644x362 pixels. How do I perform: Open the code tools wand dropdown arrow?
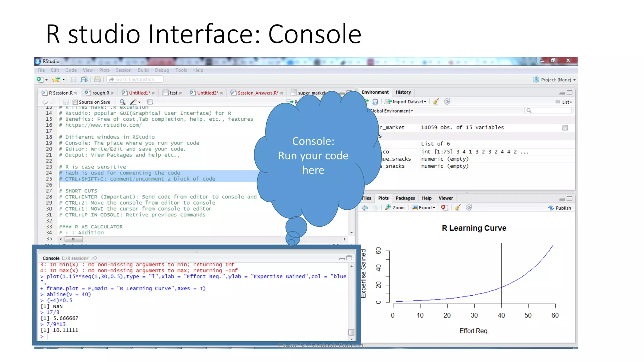pyautogui.click(x=139, y=102)
